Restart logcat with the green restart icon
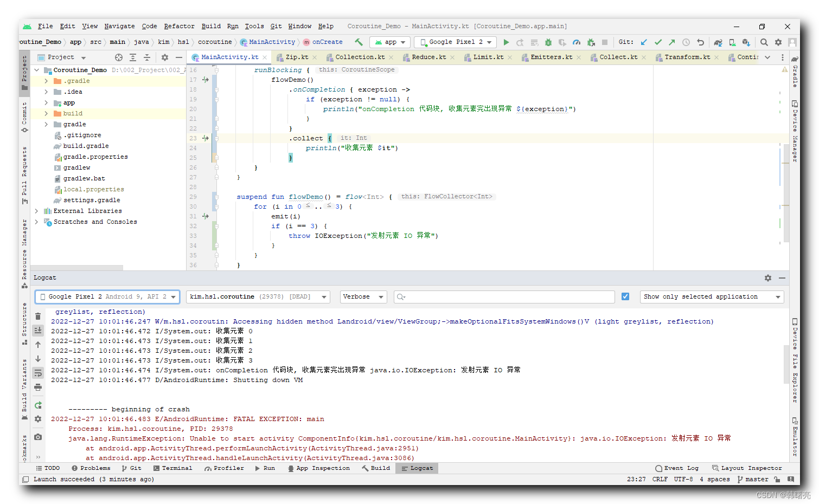819x504 pixels. coord(38,405)
